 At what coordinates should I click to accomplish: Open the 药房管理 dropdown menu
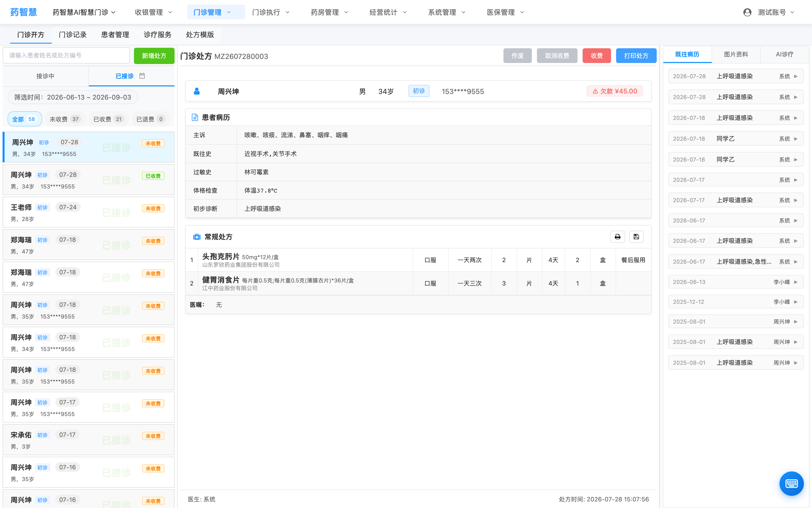tap(330, 12)
